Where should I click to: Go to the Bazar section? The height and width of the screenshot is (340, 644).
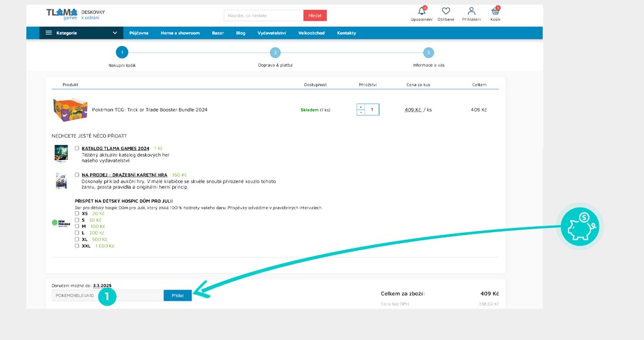218,33
